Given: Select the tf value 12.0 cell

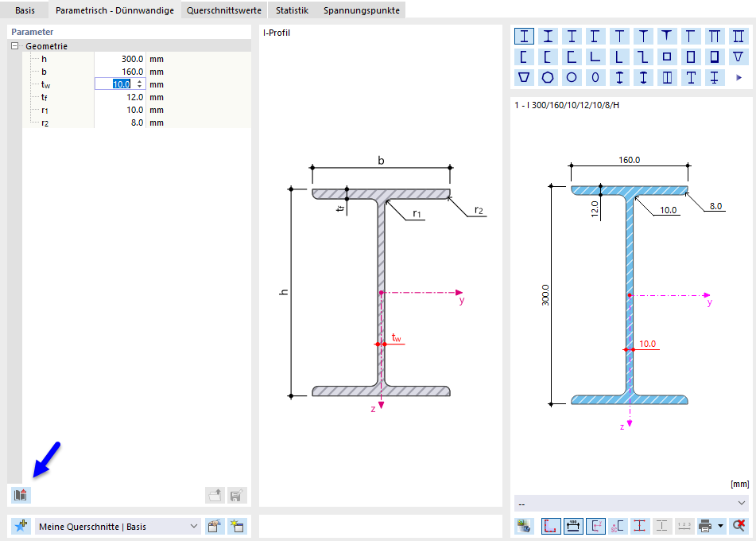Looking at the screenshot, I should (120, 97).
